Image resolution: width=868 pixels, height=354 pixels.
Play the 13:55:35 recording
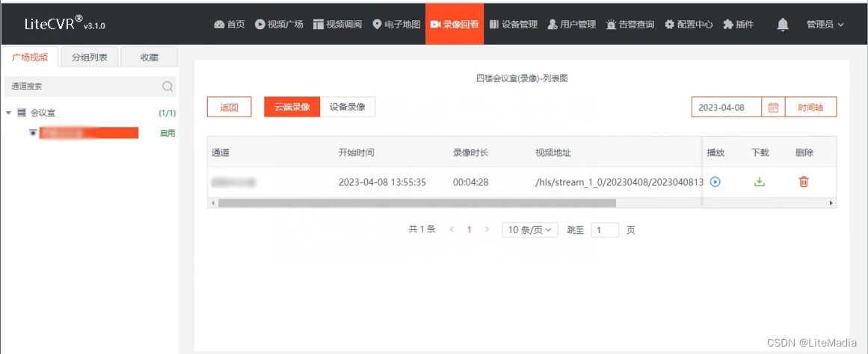point(715,181)
